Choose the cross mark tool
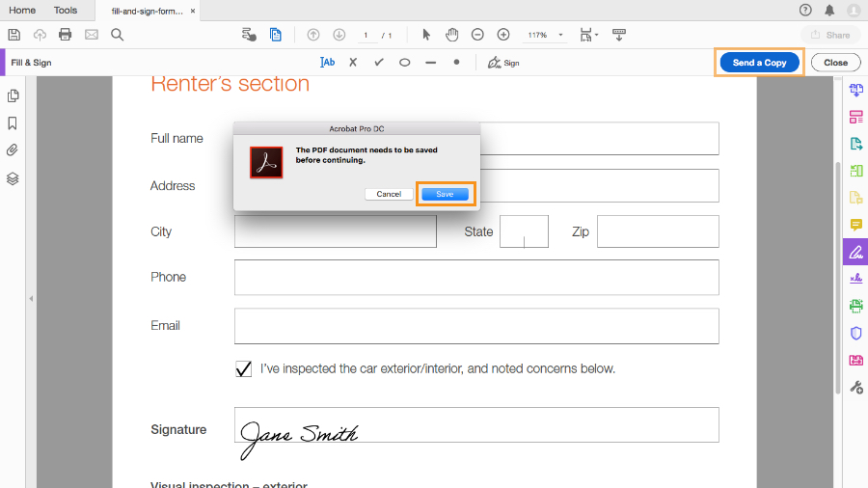 [353, 62]
